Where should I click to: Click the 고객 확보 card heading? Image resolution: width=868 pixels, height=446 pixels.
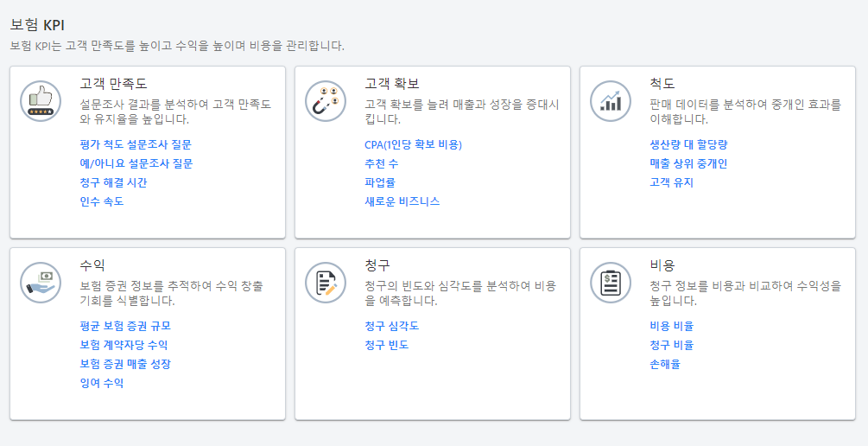(x=392, y=84)
